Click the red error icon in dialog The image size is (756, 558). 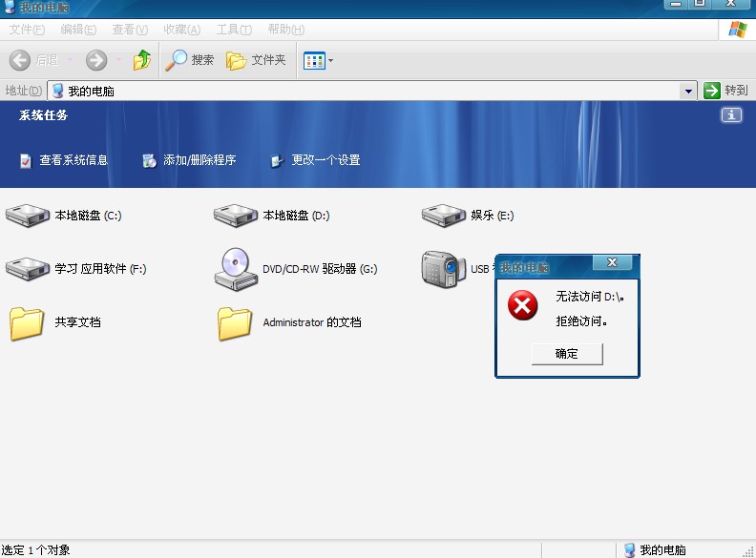pyautogui.click(x=523, y=305)
